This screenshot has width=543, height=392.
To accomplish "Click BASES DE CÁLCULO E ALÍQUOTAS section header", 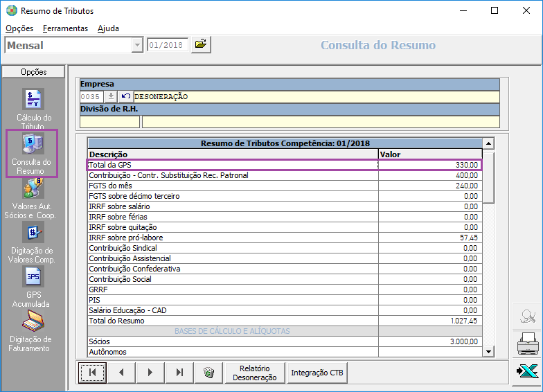I will (x=233, y=331).
